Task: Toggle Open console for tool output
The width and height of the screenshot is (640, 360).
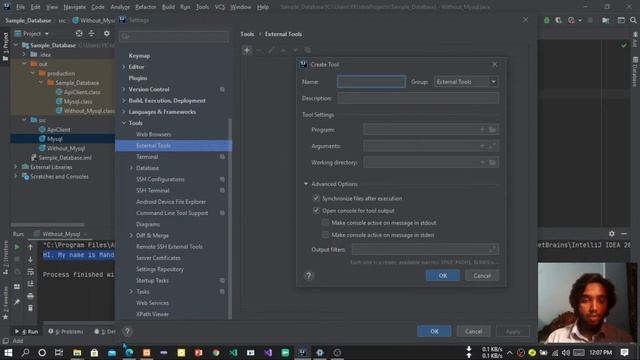Action: point(316,211)
